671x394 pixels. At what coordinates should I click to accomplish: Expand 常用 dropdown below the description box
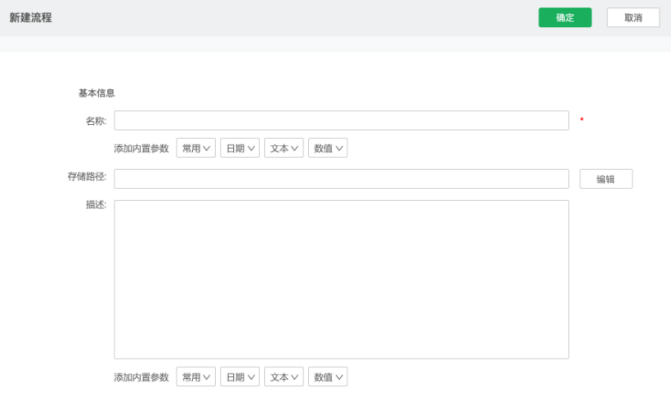pos(196,377)
